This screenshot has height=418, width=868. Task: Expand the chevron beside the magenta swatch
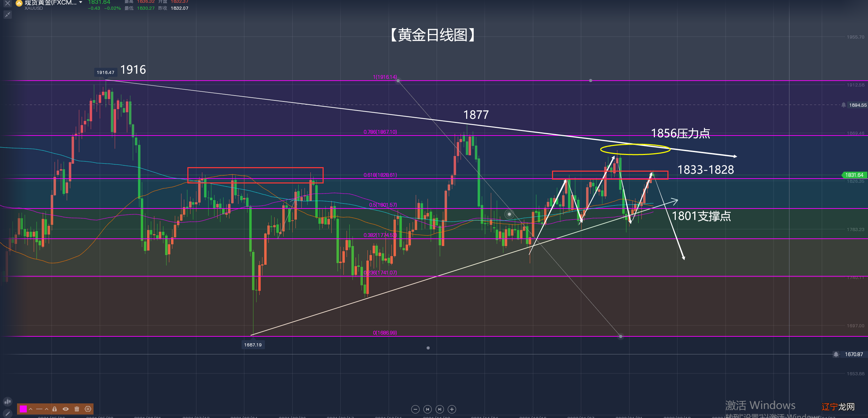coord(31,409)
